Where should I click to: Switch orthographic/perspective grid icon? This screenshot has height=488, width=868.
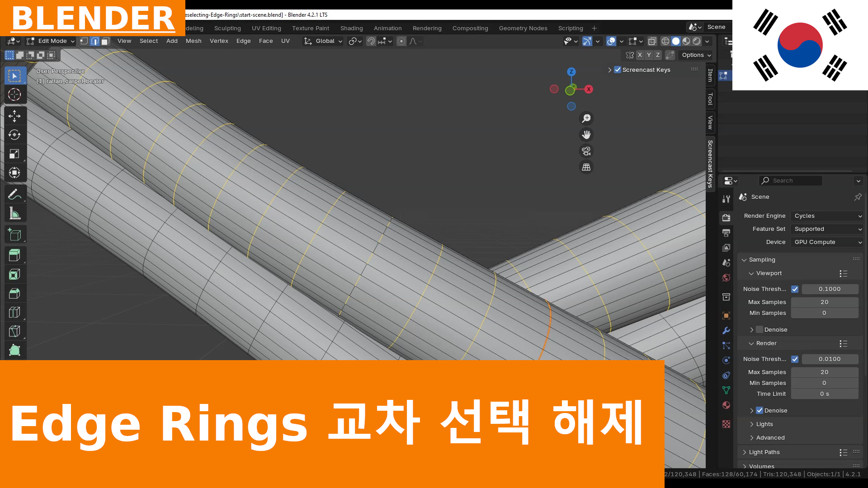586,167
